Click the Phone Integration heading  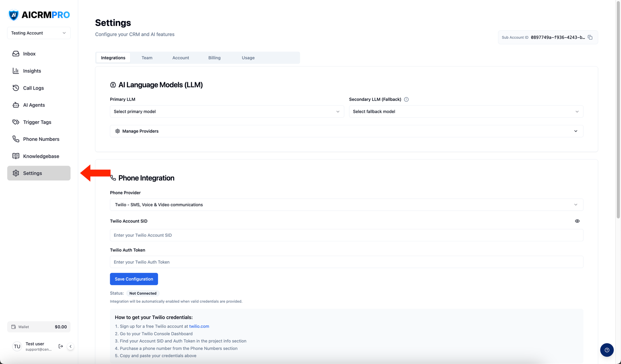[x=146, y=178]
